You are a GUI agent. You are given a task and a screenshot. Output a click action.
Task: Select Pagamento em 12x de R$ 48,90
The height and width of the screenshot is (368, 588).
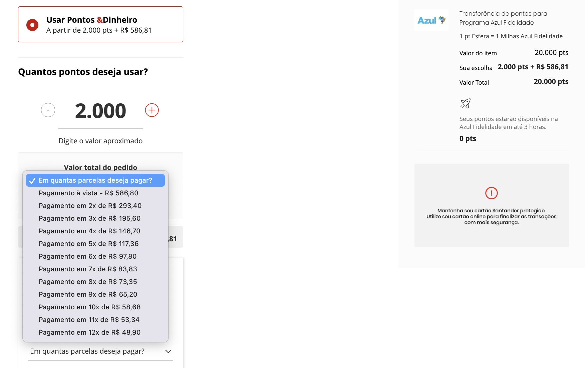(x=95, y=332)
